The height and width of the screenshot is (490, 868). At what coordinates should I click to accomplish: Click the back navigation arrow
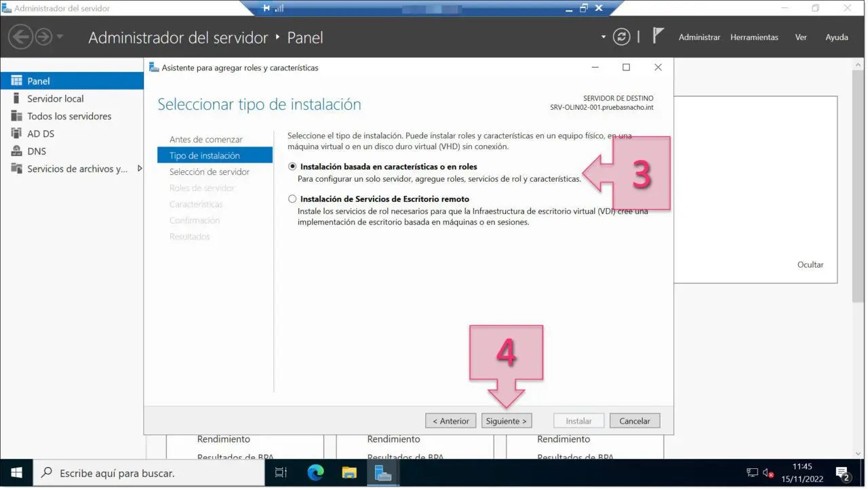click(x=21, y=37)
